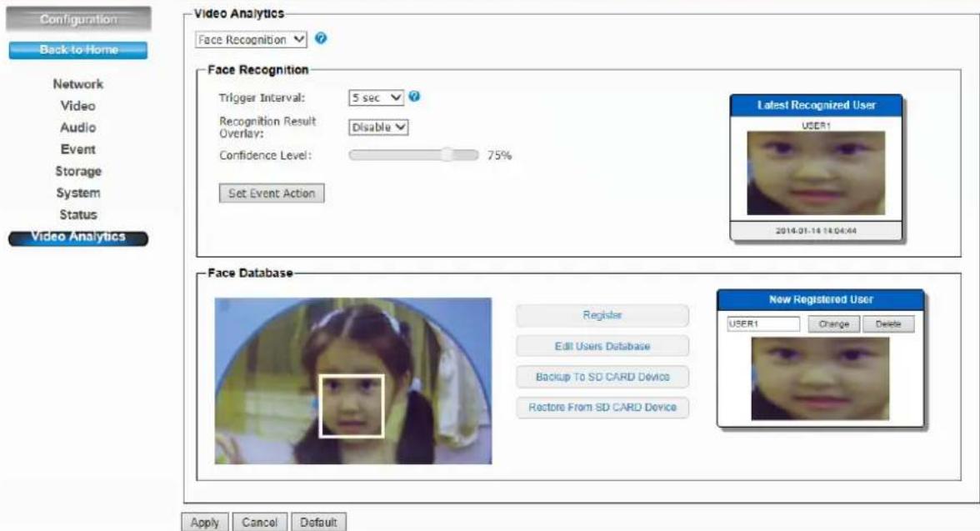Open the Video Analytics mode dropdown

click(252, 39)
